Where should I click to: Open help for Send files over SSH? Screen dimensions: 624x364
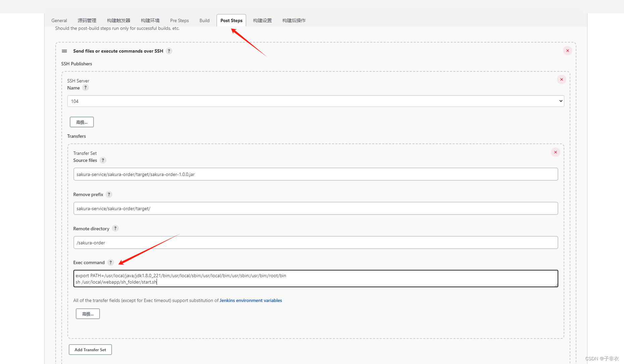point(169,51)
